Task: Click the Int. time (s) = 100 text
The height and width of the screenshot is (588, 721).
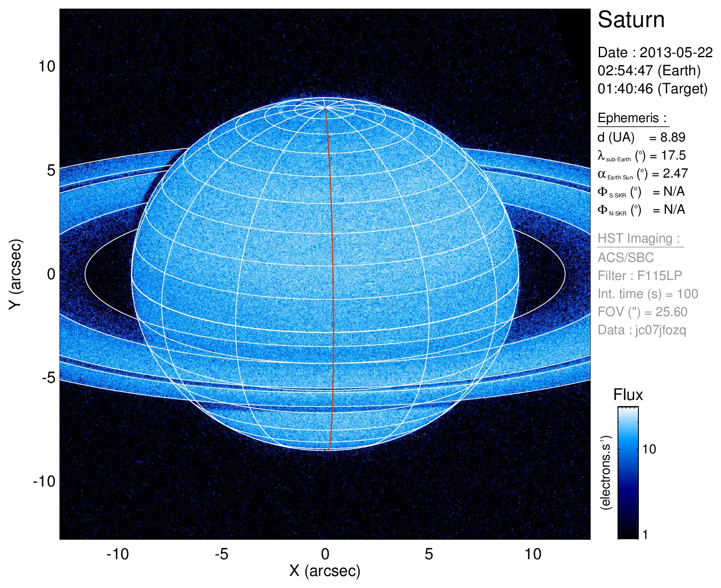Action: point(648,294)
